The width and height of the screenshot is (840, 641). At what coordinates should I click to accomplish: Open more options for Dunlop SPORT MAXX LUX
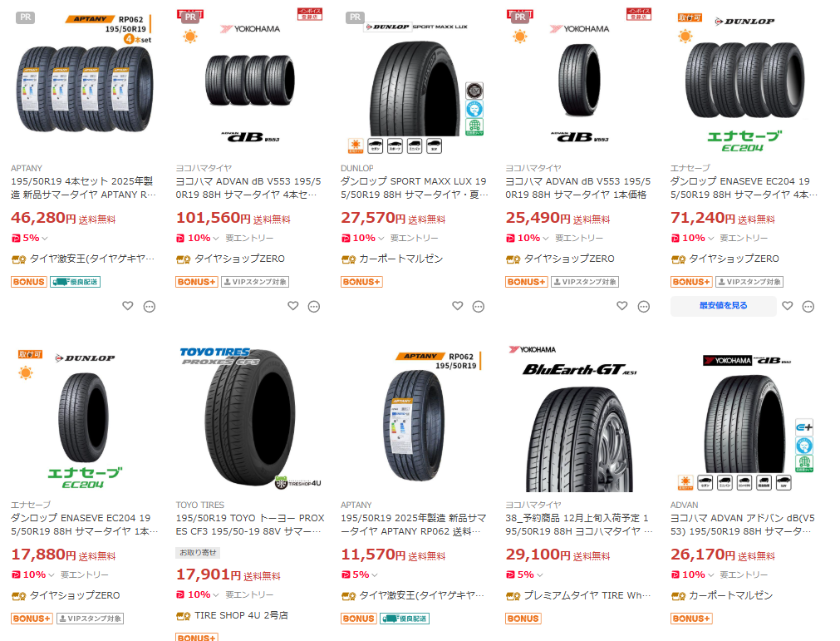[x=479, y=306]
